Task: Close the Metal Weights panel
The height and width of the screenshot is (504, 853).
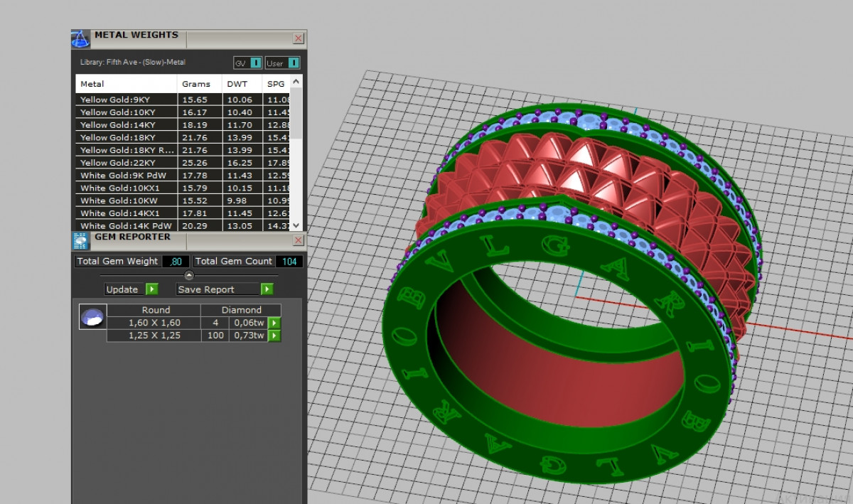Action: [x=299, y=38]
